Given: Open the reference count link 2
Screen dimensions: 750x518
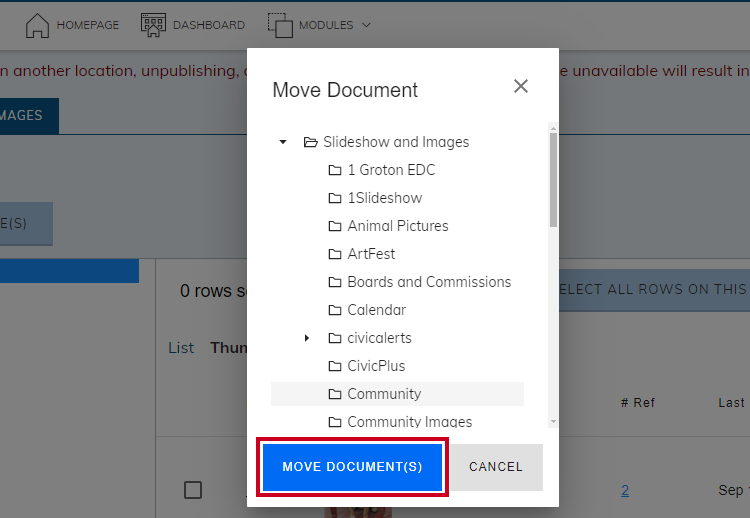Looking at the screenshot, I should [625, 490].
